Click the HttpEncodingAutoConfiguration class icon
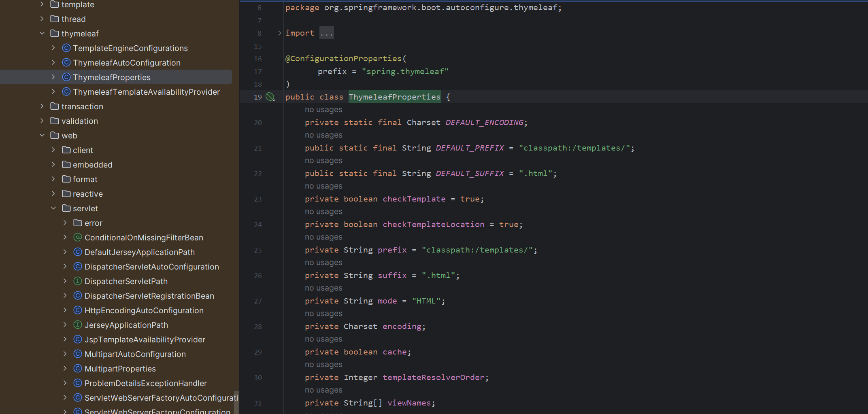Screen dimensions: 868x414 [78, 310]
